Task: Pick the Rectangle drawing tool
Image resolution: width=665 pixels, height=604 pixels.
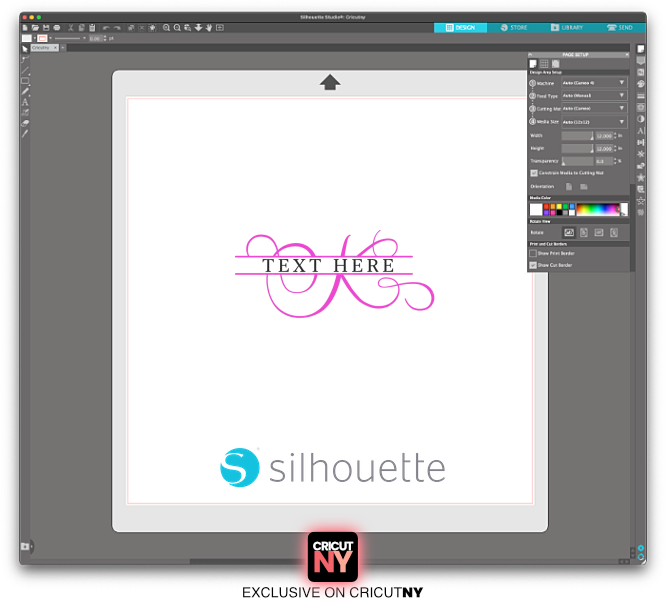Action: pos(25,80)
